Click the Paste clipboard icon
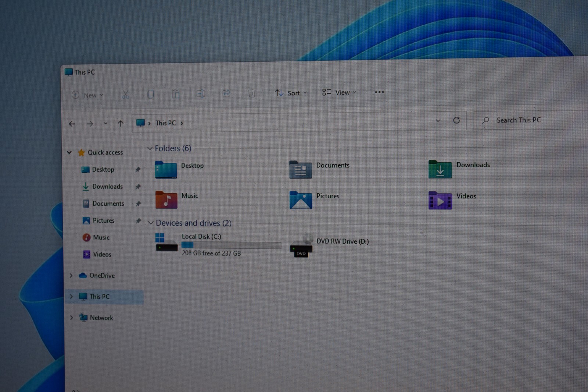Viewport: 588px width, 392px height. pos(175,94)
